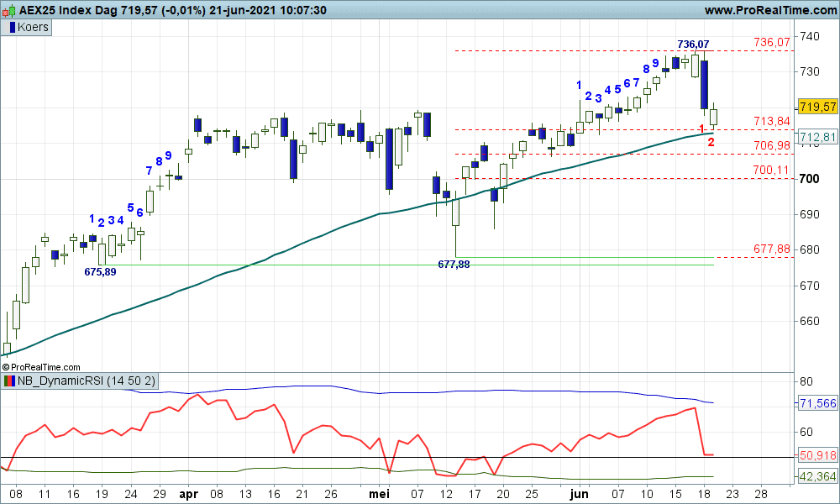
Task: Click the blue 677,88 low annotation under candle
Action: point(454,264)
